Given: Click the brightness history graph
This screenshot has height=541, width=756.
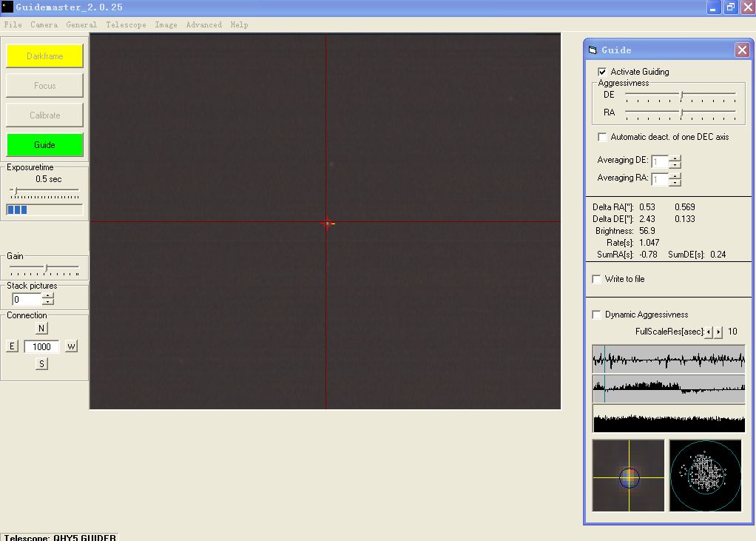Looking at the screenshot, I should [669, 419].
